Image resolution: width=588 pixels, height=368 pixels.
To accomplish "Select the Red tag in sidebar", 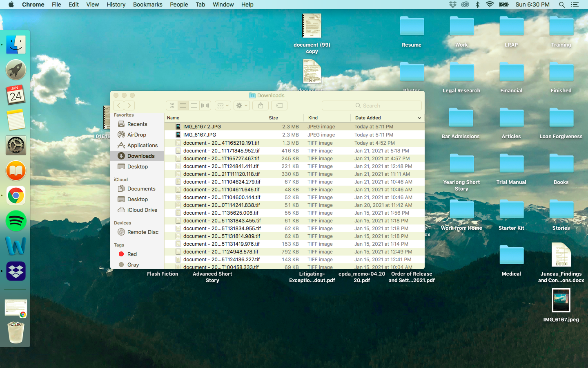I will (x=131, y=254).
